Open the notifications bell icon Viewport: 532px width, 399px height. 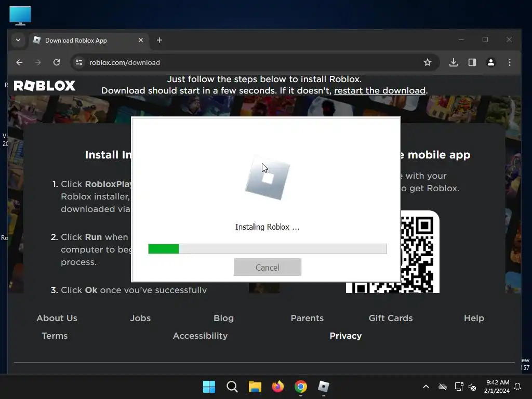518,387
